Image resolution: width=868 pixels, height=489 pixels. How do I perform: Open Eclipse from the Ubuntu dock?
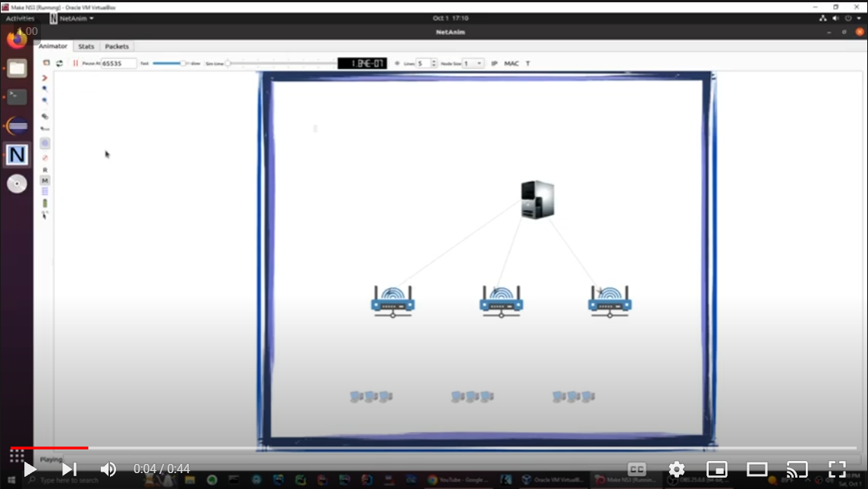(17, 126)
